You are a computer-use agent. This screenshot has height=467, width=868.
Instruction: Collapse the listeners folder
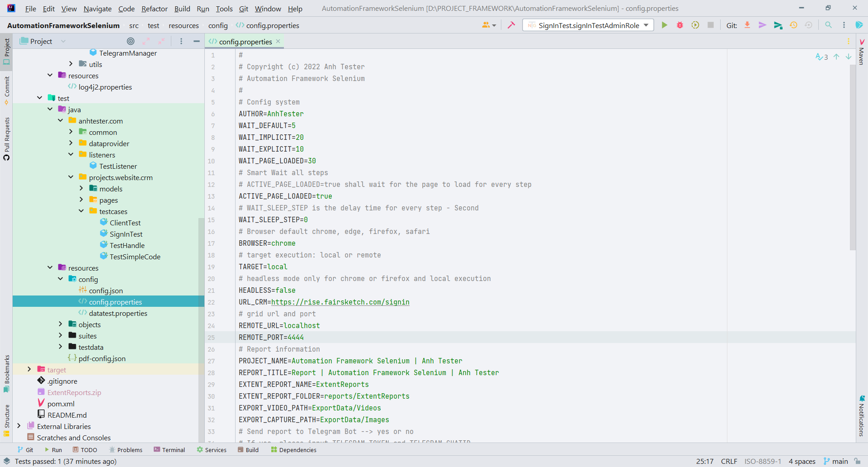pyautogui.click(x=71, y=154)
